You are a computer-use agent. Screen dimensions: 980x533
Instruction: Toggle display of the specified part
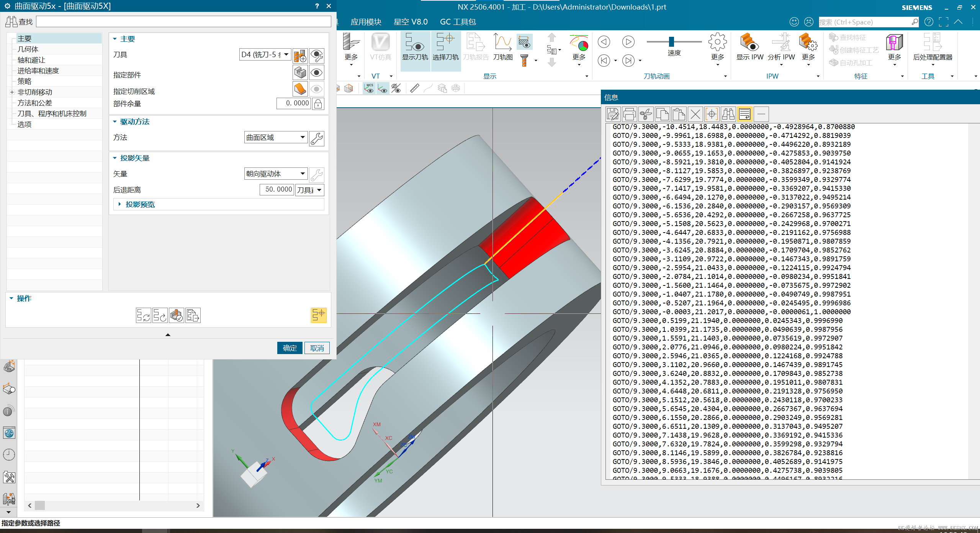317,73
